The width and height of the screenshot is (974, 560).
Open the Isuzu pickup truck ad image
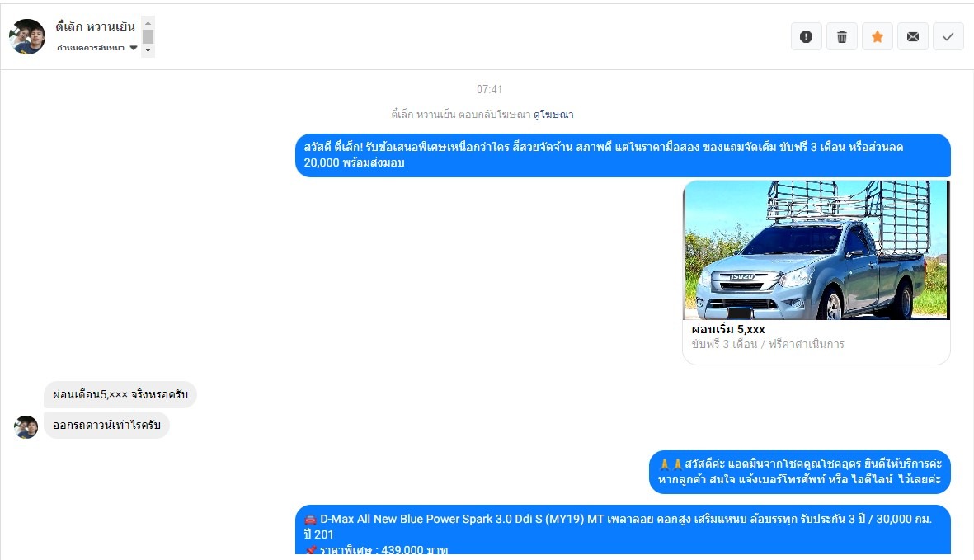tap(816, 250)
